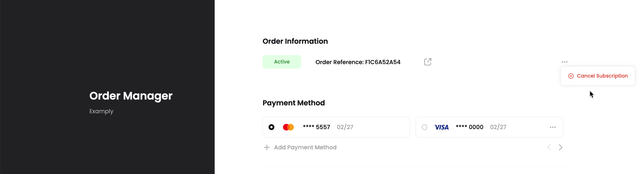
Task: Select the Mastercard radio button
Action: click(271, 127)
